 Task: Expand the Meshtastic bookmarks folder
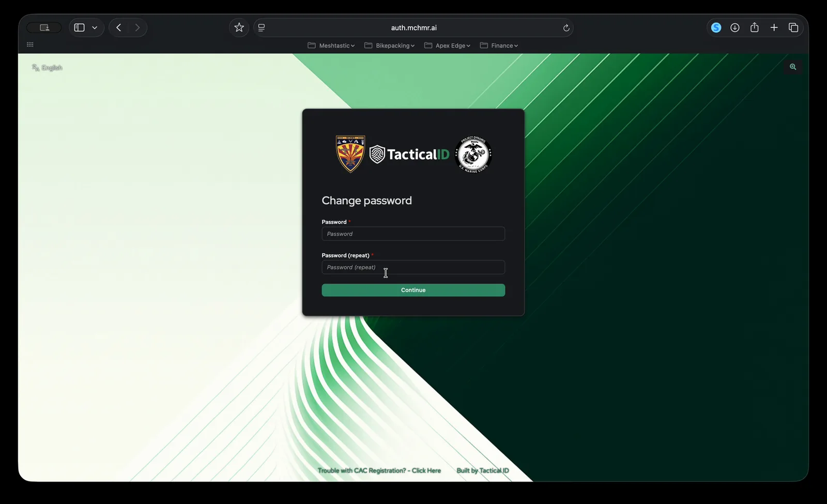tap(331, 45)
